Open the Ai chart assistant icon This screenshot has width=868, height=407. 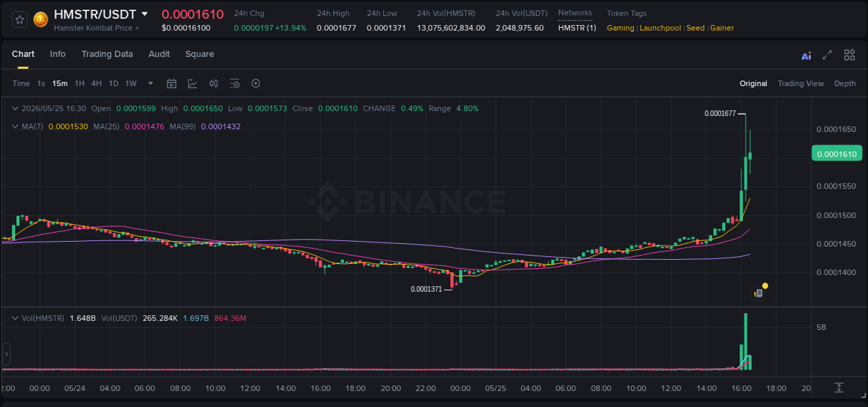click(806, 56)
